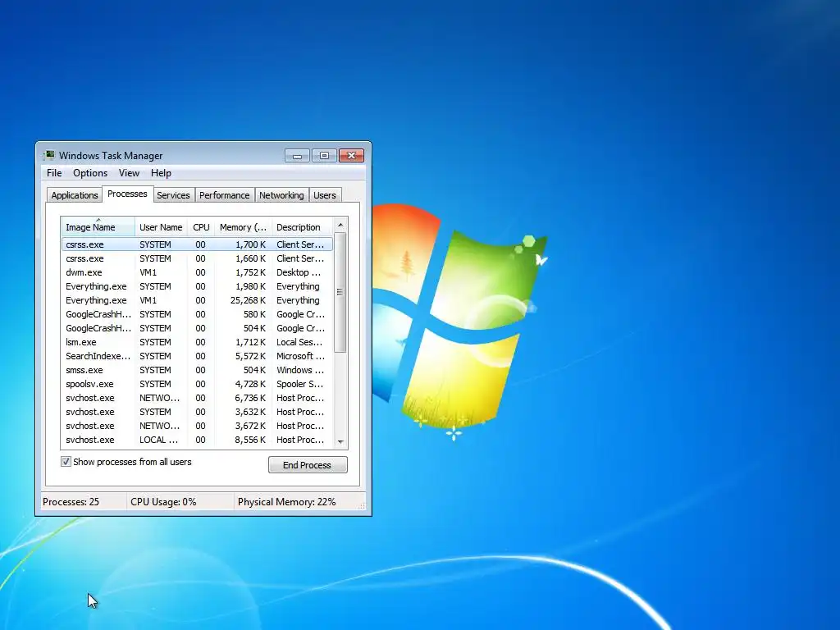Select the GoogleCrashH... process using 580 K
The width and height of the screenshot is (840, 630).
(x=197, y=314)
